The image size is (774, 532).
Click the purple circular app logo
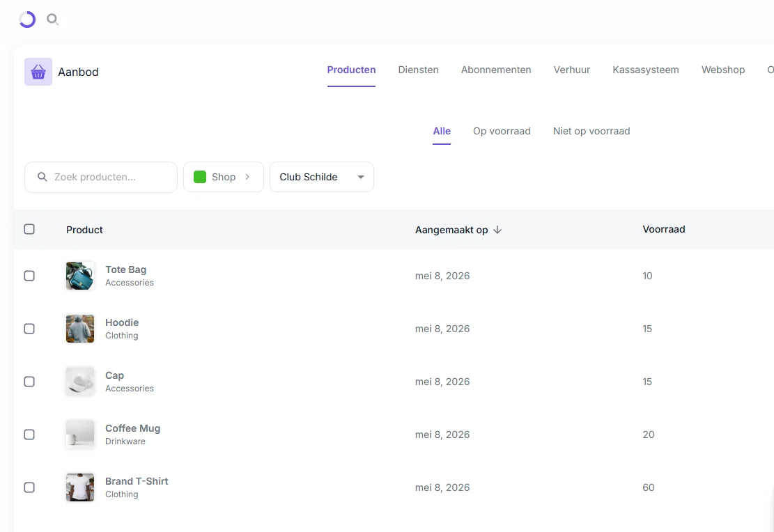(x=27, y=19)
